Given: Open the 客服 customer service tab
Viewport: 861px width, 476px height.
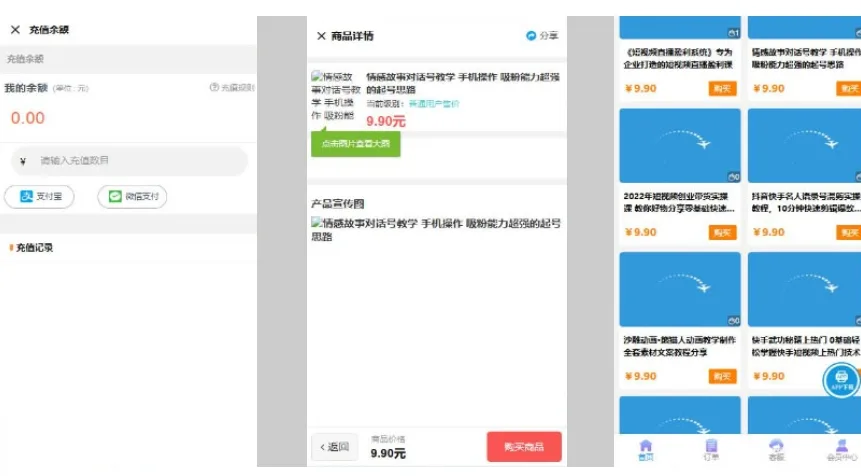Looking at the screenshot, I should click(x=776, y=447).
